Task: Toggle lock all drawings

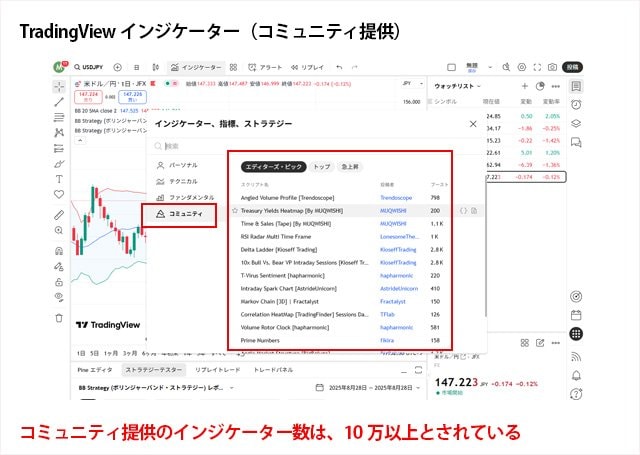Action: pyautogui.click(x=59, y=282)
